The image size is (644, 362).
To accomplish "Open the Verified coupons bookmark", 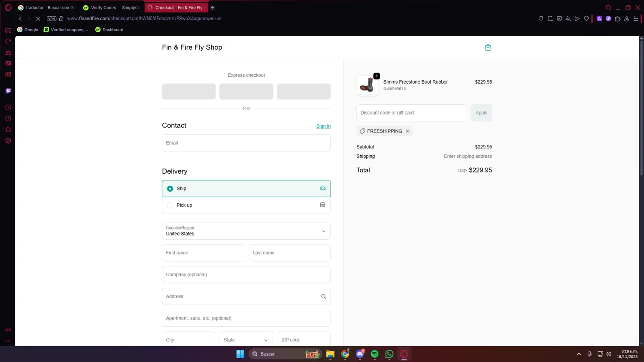I will tap(66, 30).
